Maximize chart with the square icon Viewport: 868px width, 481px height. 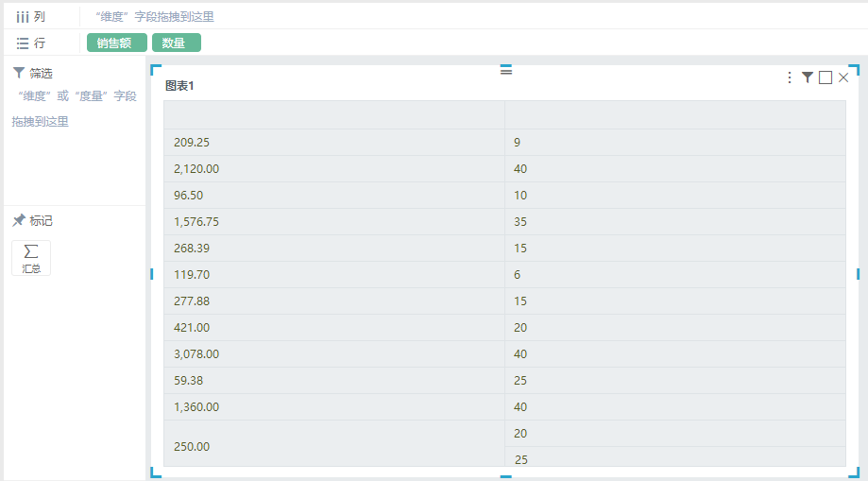(x=825, y=77)
